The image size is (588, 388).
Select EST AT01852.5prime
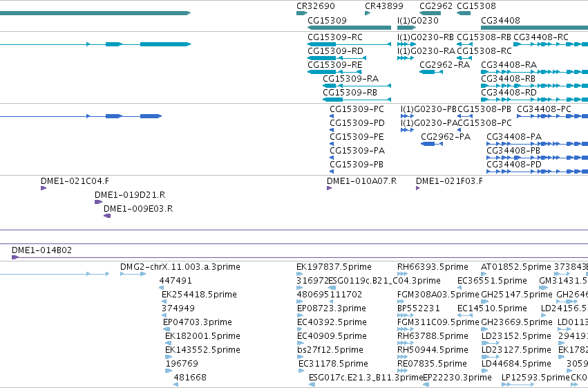coord(484,274)
